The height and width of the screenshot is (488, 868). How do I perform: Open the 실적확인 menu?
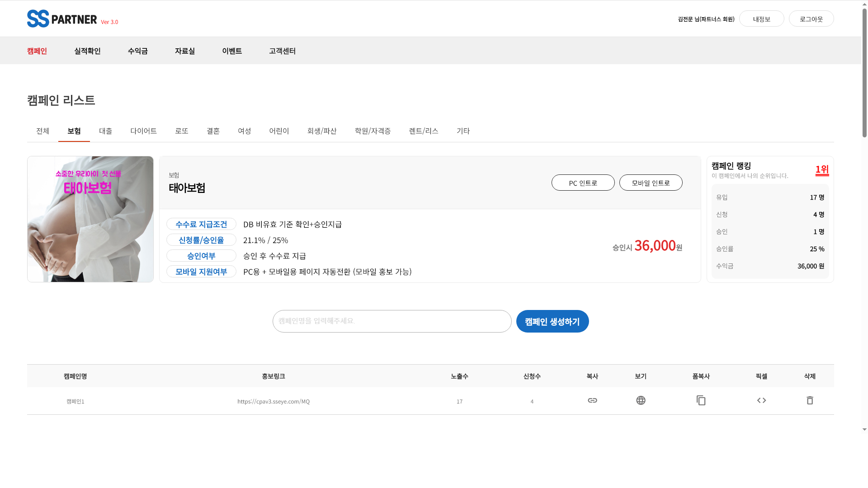87,51
